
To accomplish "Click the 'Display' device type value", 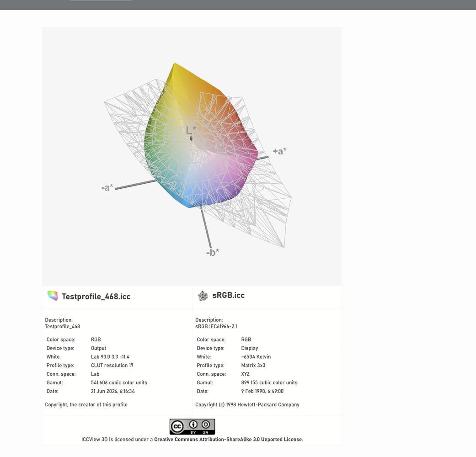I will tap(250, 348).
